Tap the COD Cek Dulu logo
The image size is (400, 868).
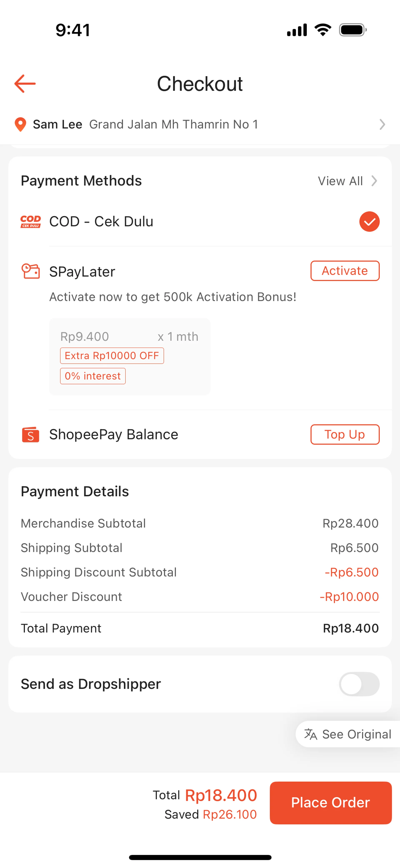click(31, 221)
